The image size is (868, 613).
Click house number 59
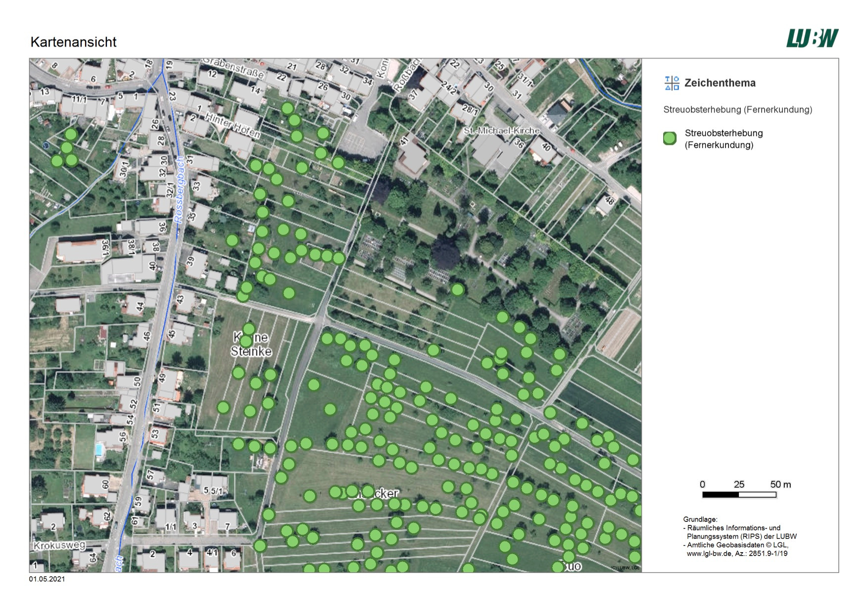139,501
